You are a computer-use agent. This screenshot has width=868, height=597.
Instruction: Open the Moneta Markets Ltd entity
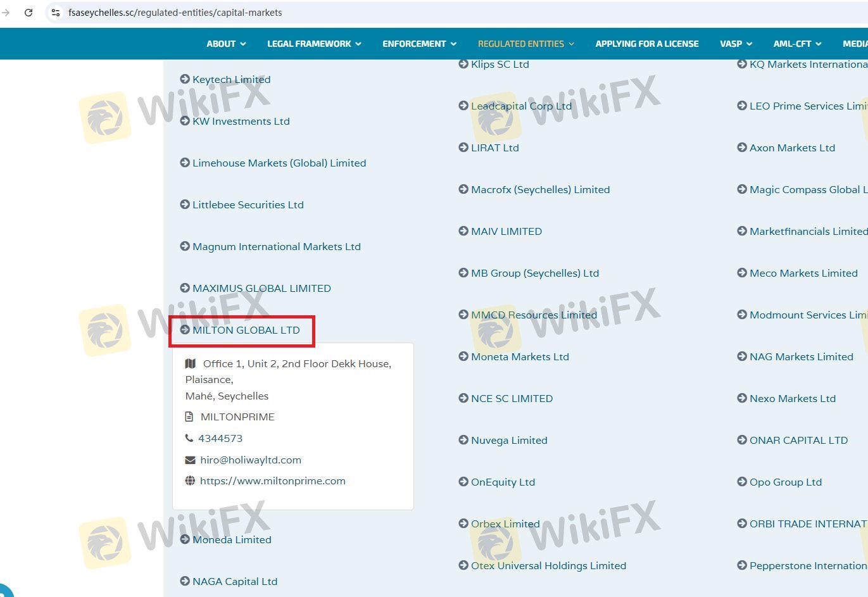pyautogui.click(x=520, y=356)
